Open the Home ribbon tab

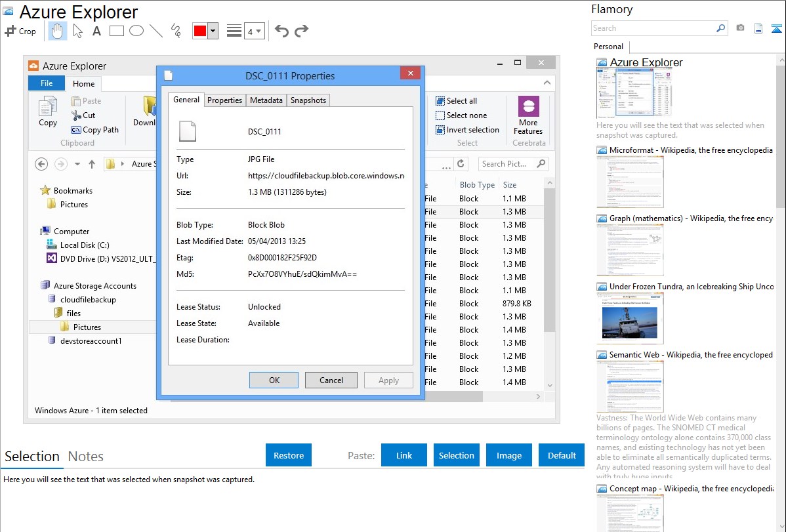pos(84,84)
